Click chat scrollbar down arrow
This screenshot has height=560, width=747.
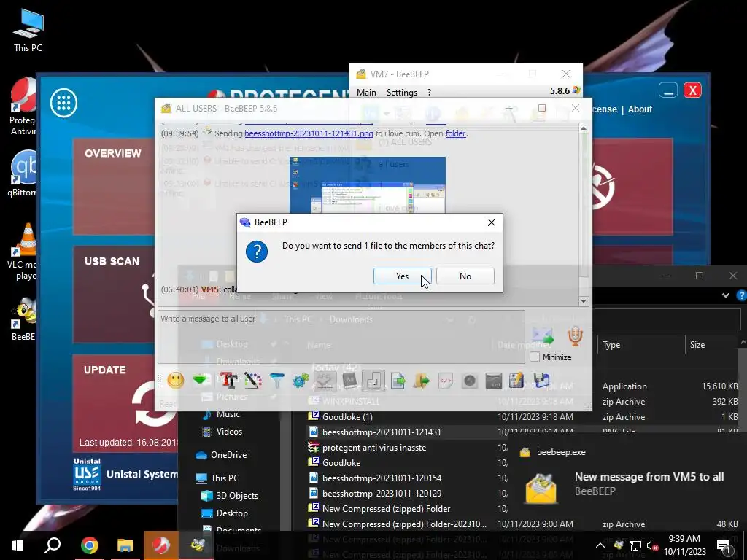583,300
